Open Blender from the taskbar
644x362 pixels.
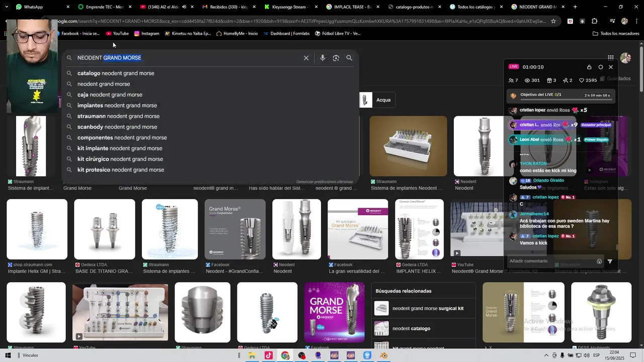(383, 355)
